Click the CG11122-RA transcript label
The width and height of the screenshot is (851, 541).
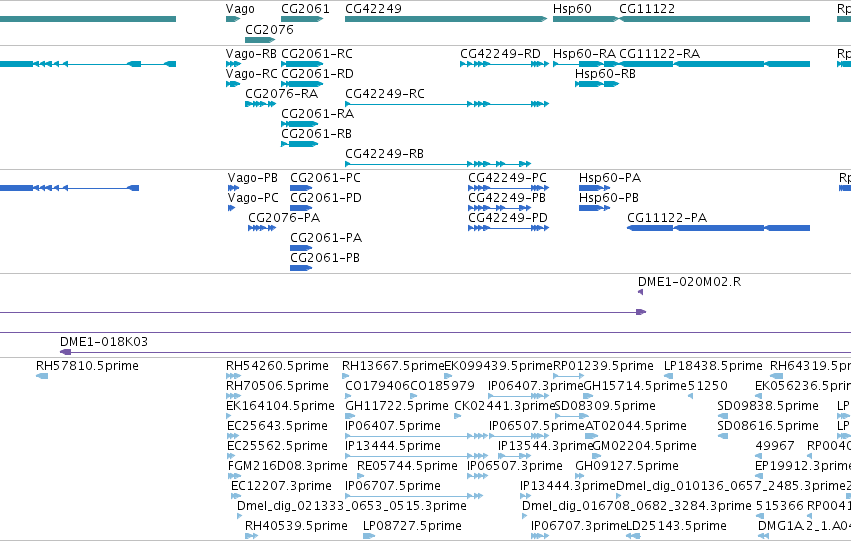pos(659,54)
